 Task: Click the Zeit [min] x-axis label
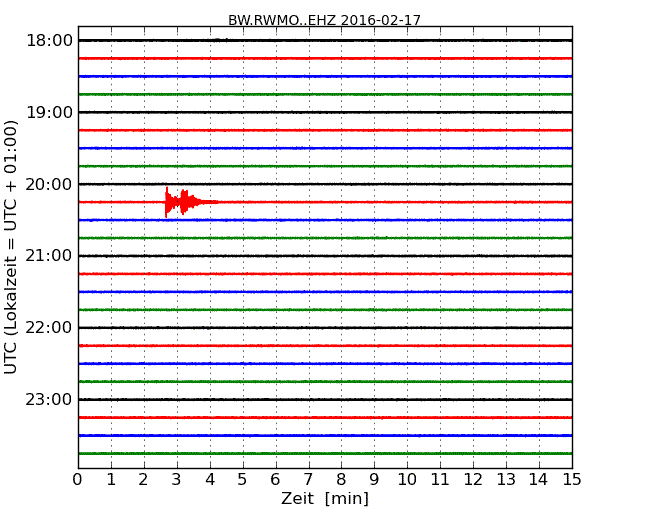[x=325, y=498]
